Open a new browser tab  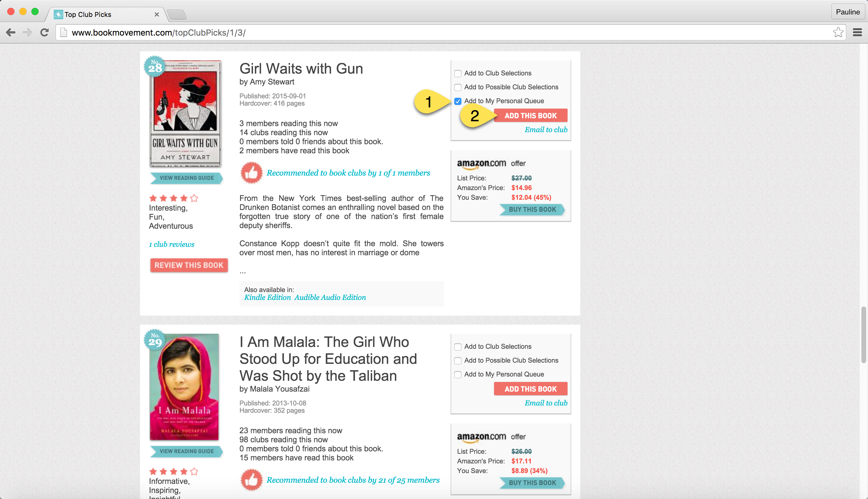click(x=177, y=14)
